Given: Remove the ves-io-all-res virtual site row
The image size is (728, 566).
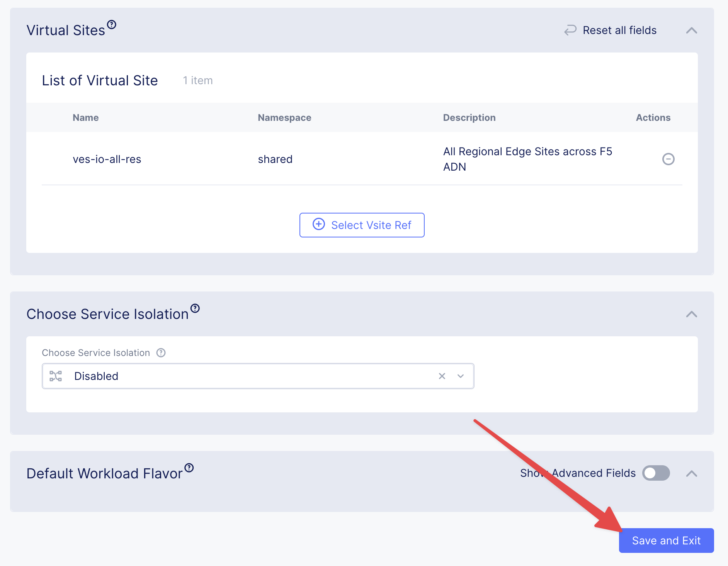Looking at the screenshot, I should (668, 159).
